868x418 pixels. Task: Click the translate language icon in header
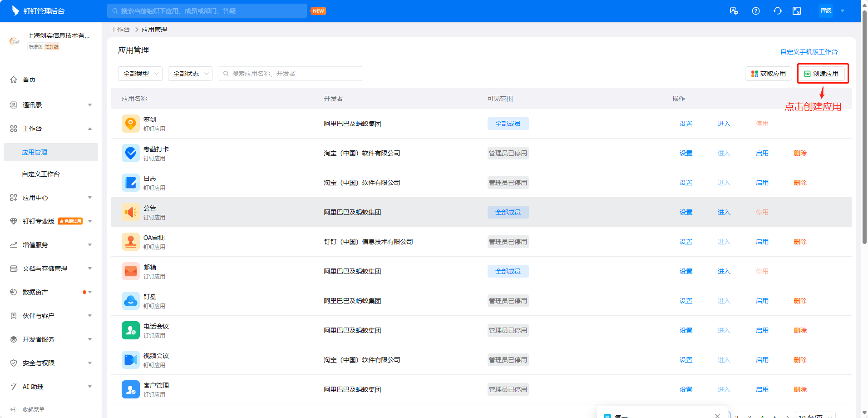coord(734,11)
